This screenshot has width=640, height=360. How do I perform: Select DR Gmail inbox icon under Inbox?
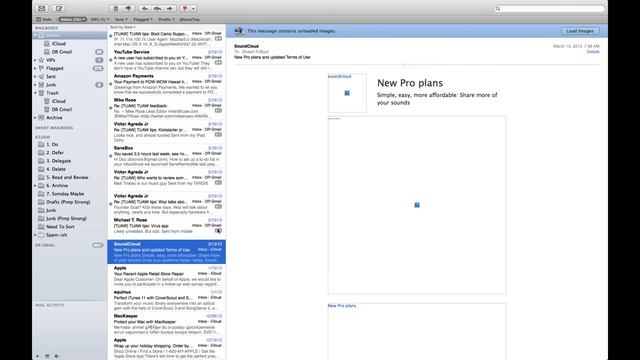pyautogui.click(x=47, y=52)
